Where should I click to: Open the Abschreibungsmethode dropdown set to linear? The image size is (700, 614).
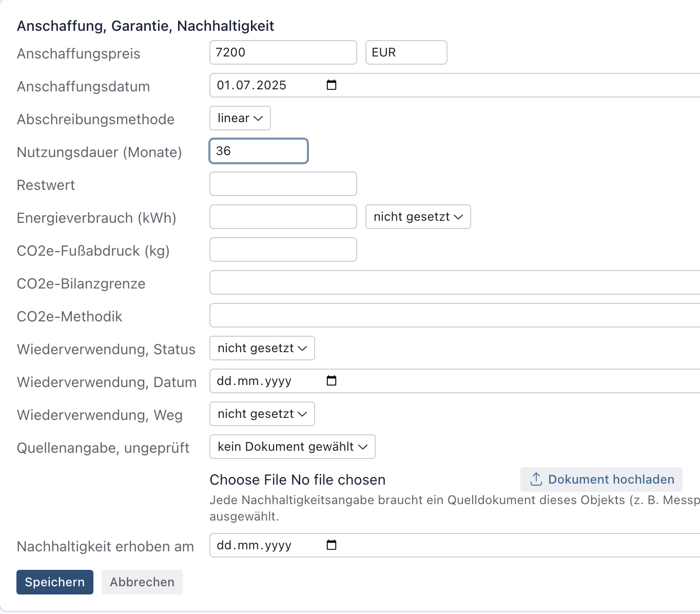[x=240, y=118]
